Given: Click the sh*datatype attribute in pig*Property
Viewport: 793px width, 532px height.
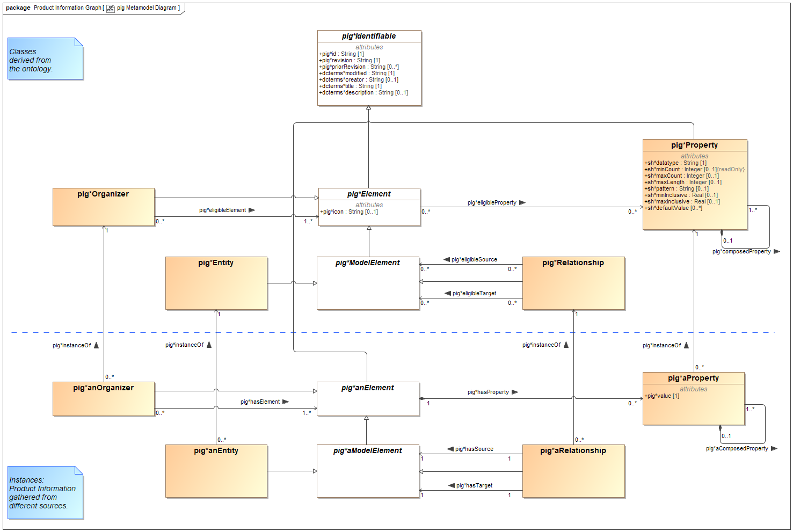Looking at the screenshot, I should (x=675, y=163).
